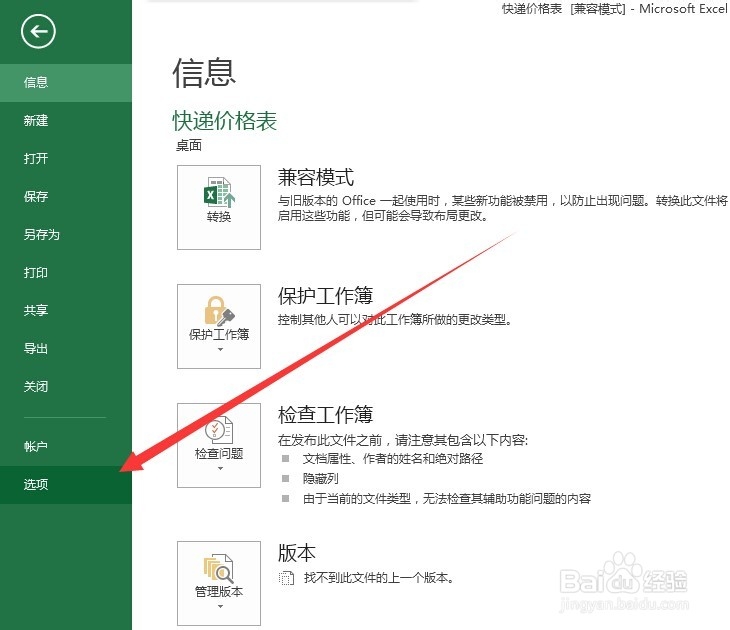Click the 快递价格表 file name title

pyautogui.click(x=225, y=121)
